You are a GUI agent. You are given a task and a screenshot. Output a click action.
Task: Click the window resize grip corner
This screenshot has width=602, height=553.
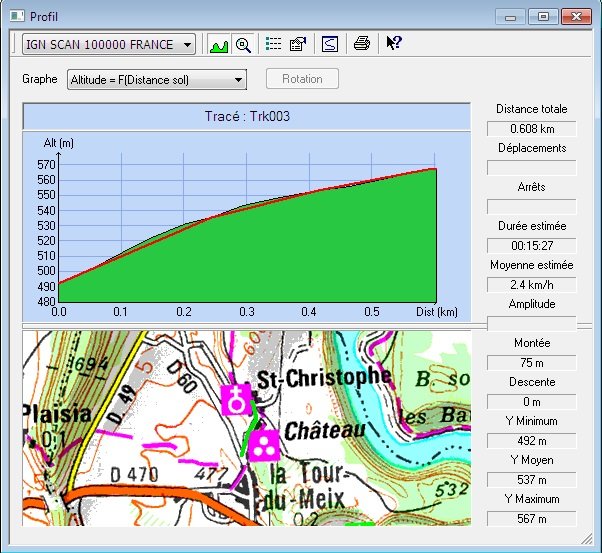pyautogui.click(x=586, y=538)
